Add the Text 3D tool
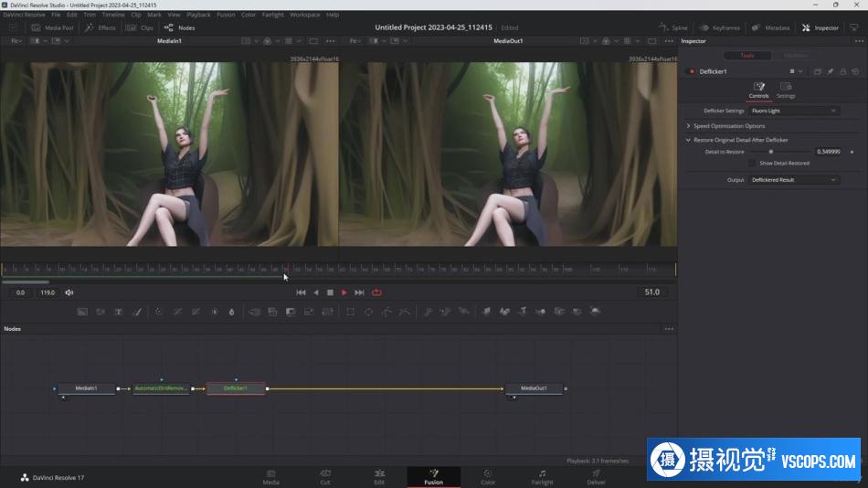This screenshot has height=488, width=868. (x=523, y=312)
